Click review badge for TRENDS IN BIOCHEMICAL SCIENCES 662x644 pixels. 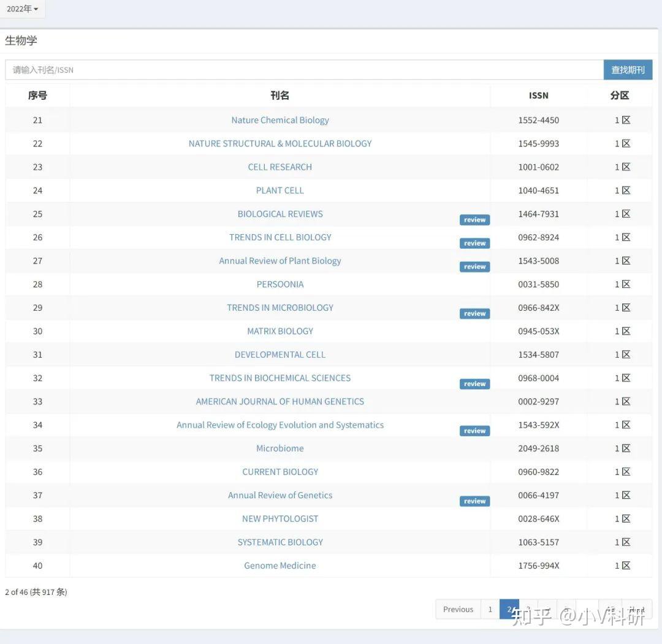[x=474, y=384]
